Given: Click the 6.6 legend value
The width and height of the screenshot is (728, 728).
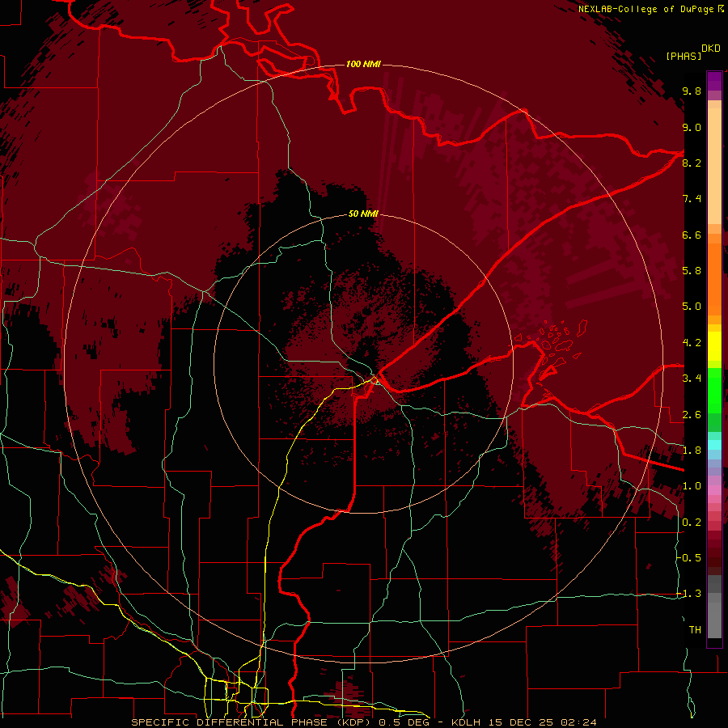Looking at the screenshot, I should point(692,235).
